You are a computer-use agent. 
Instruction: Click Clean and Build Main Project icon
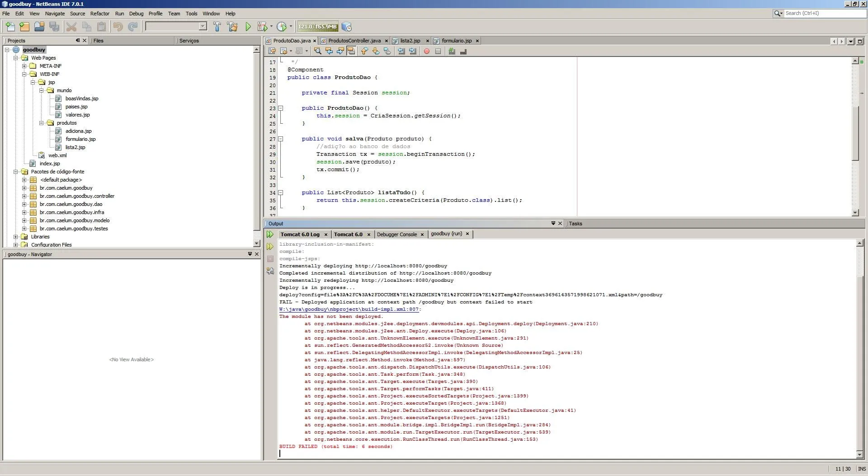(x=232, y=27)
